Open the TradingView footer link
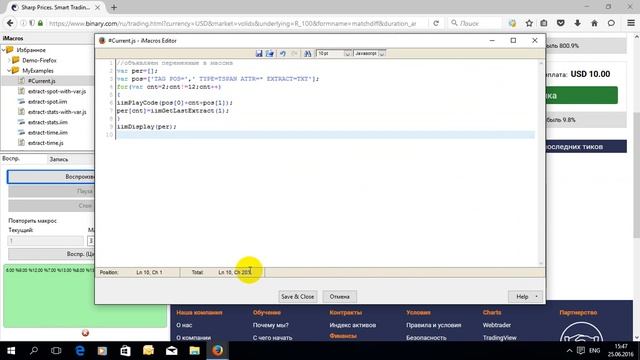 [500, 338]
